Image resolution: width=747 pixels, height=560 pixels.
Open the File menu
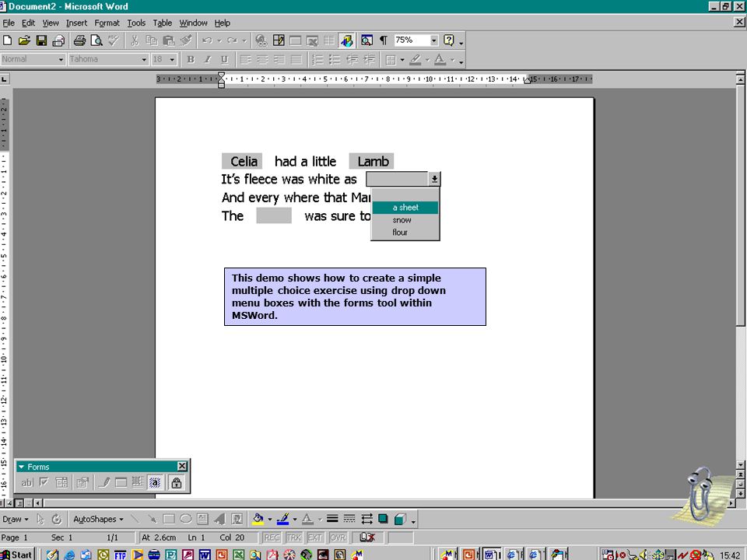[9, 23]
